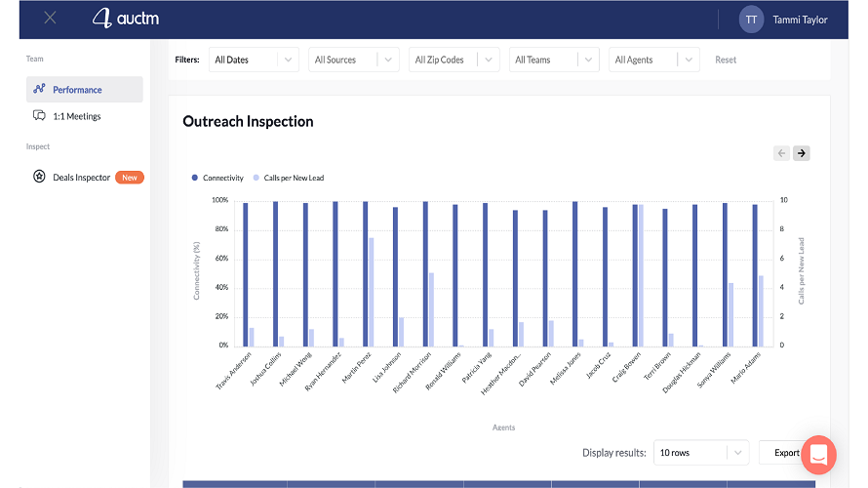
Task: Toggle Connectivity legend dot
Action: pyautogui.click(x=194, y=178)
